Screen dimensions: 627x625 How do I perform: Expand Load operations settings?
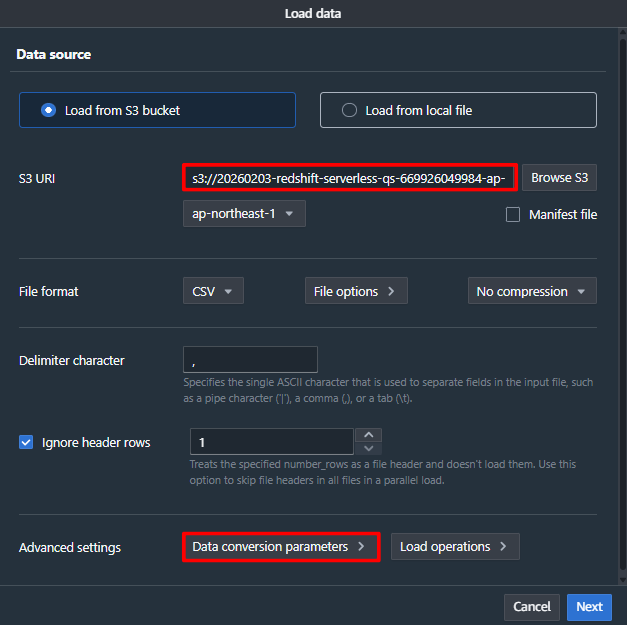click(454, 547)
